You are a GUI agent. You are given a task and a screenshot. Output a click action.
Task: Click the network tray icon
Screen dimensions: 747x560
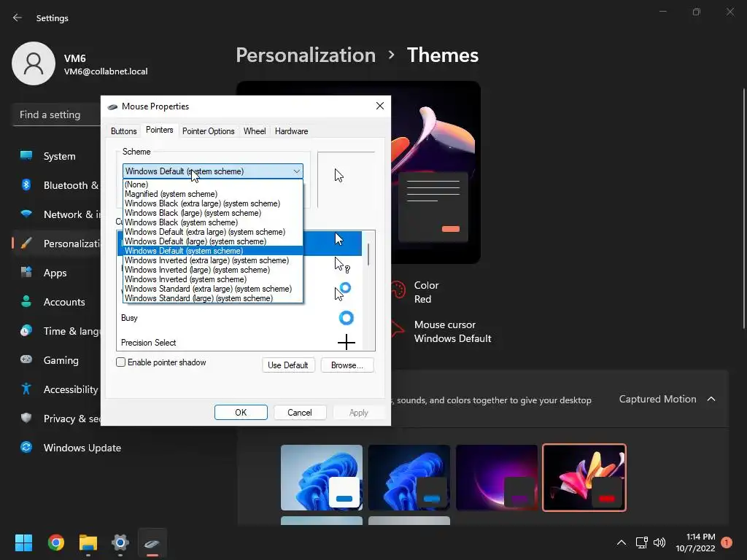[x=641, y=542]
